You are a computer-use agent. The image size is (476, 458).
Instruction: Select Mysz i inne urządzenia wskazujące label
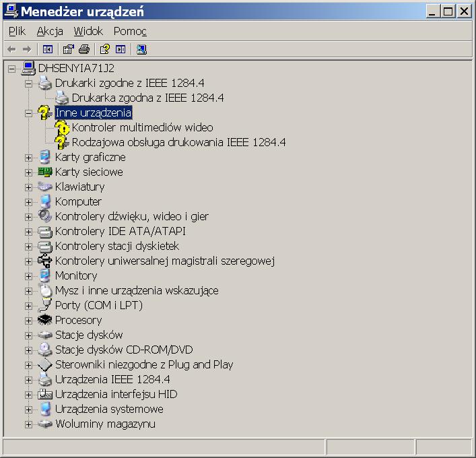137,291
